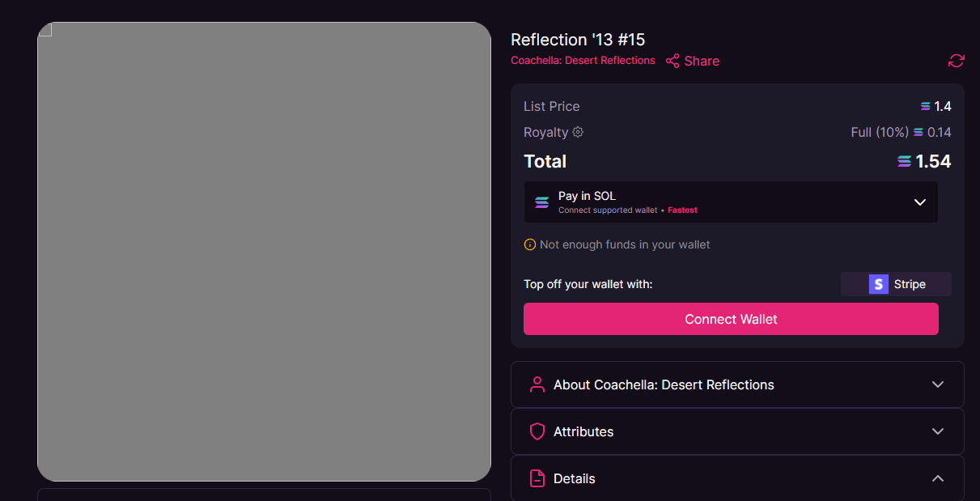Click the Solana icon next to Total 1.54
Viewport: 980px width, 501px height.
904,162
